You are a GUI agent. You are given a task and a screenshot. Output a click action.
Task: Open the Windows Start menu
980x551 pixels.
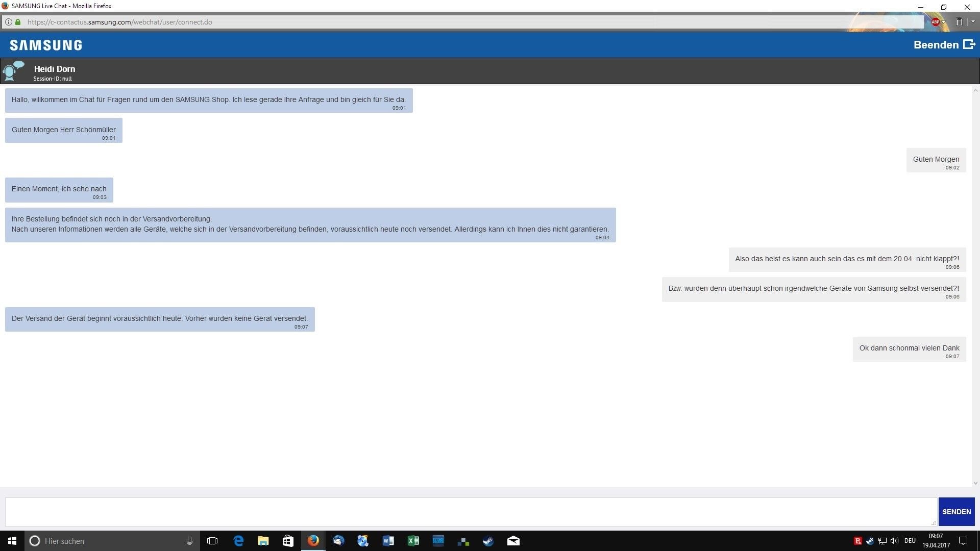[12, 541]
